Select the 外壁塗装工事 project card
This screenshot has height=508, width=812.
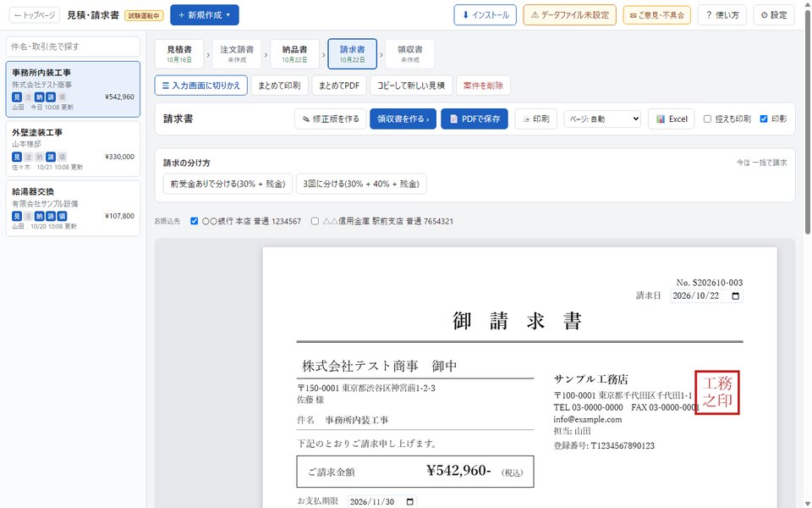pos(73,149)
